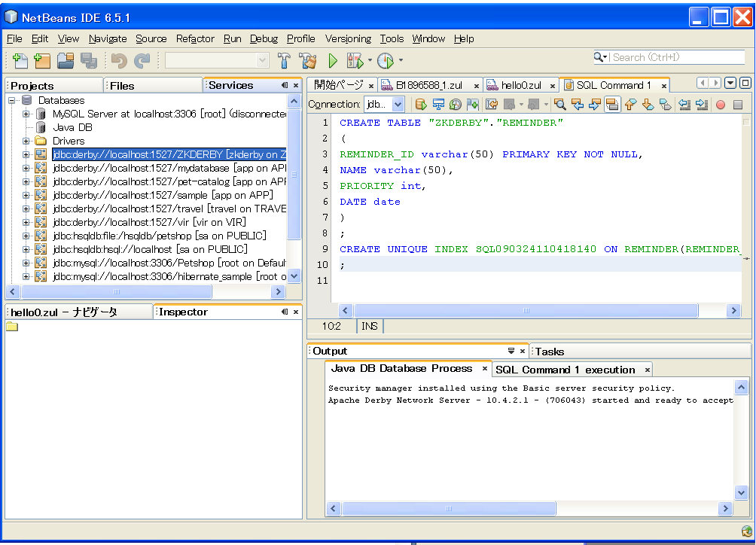Open the B1896588_1.zul editor tab

[x=428, y=85]
